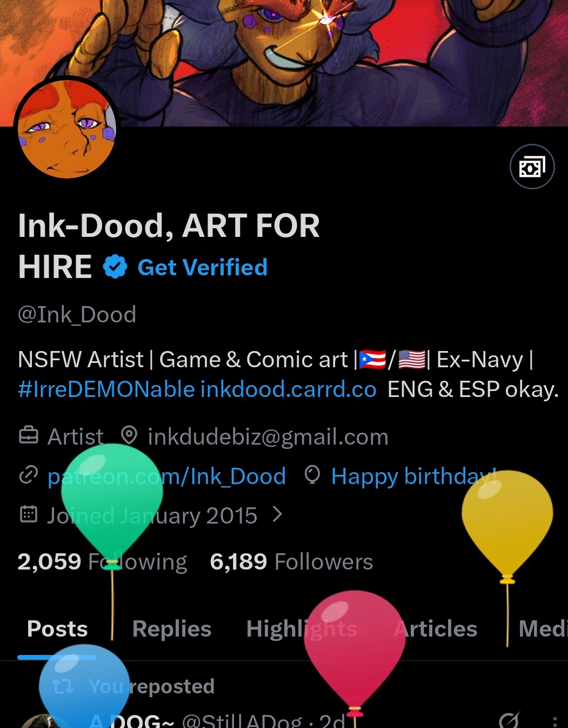Tap the repost arrows icon
Viewport: 568px width, 728px height.
[62, 686]
